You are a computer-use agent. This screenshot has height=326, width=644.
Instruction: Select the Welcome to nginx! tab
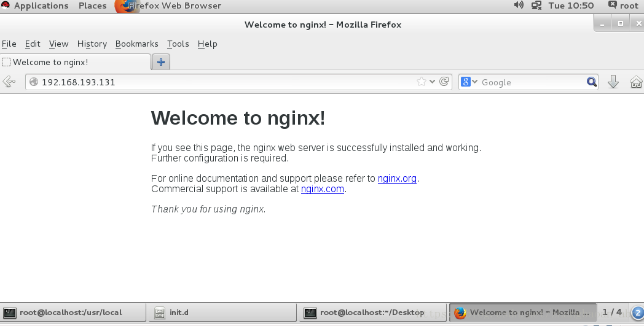click(x=76, y=62)
